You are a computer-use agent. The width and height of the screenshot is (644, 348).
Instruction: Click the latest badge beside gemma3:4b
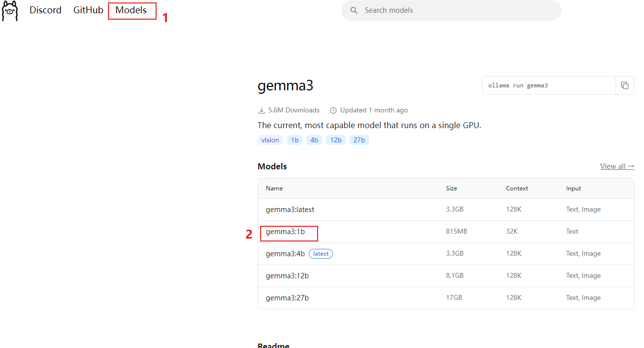pos(321,254)
